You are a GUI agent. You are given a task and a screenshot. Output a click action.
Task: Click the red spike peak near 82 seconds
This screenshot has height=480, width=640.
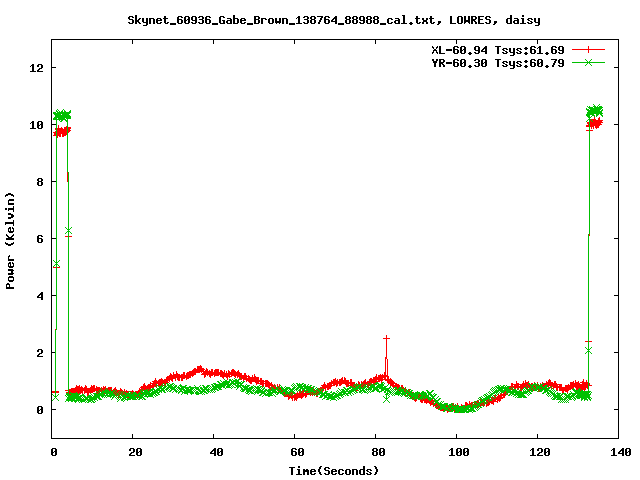pos(387,338)
